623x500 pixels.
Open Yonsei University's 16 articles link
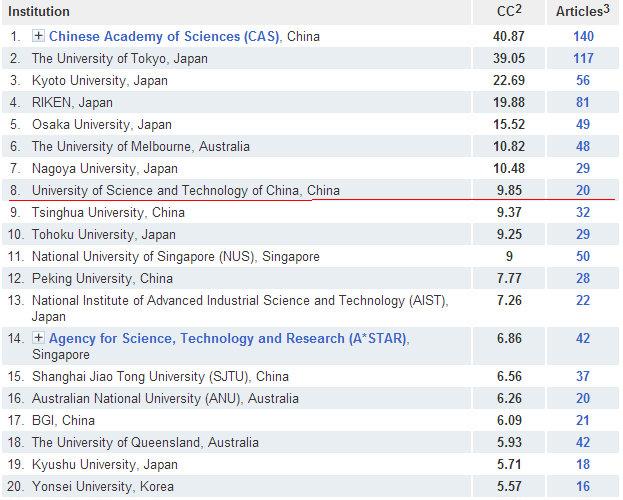582,486
